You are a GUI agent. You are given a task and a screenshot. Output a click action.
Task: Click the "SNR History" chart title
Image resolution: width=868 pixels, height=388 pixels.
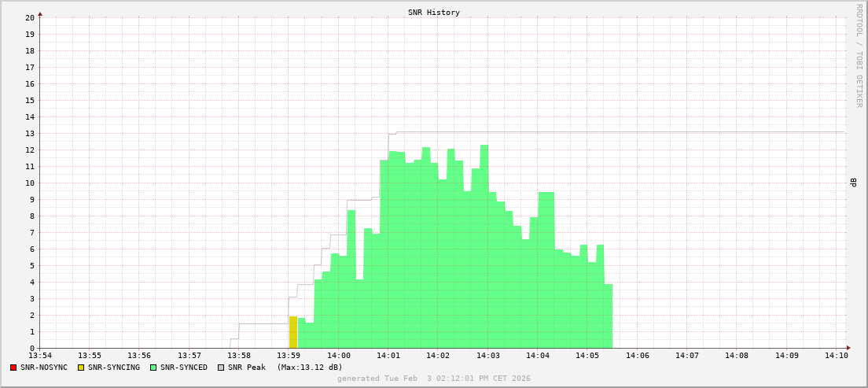433,13
